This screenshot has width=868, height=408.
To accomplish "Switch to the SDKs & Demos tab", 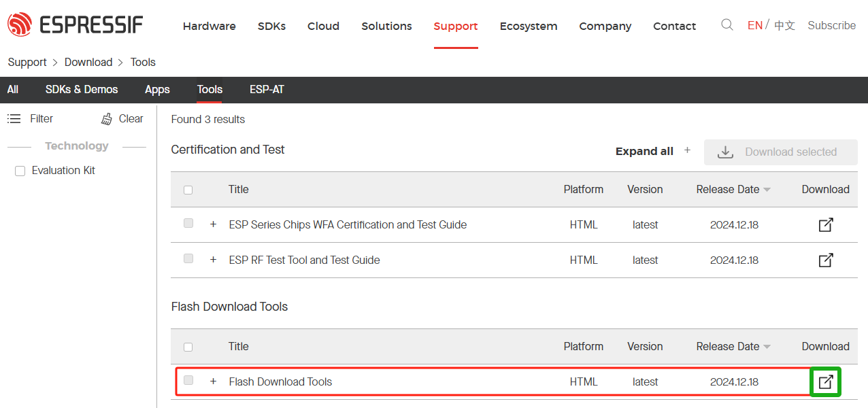I will pos(82,90).
